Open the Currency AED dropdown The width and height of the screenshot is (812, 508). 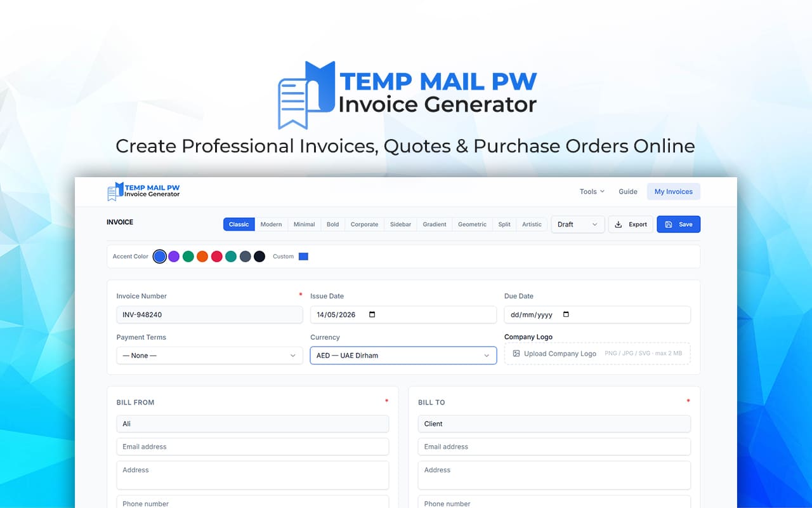[x=403, y=356]
